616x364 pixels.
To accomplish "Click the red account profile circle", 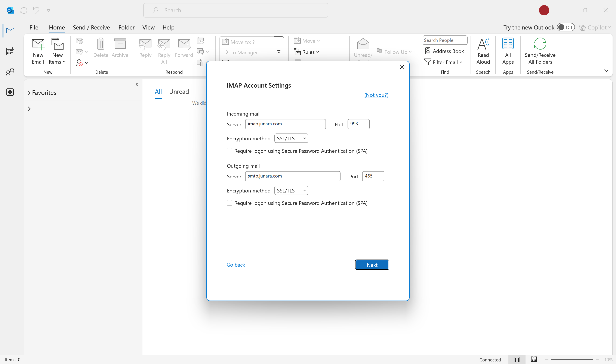I will point(544,10).
